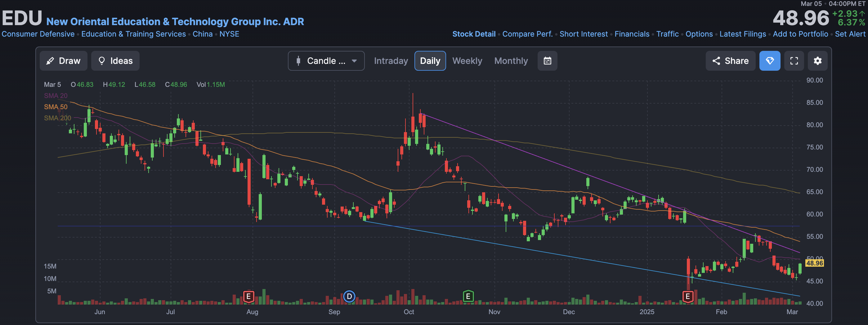Viewport: 868px width, 325px height.
Task: Switch to Weekly timeframe
Action: click(467, 60)
